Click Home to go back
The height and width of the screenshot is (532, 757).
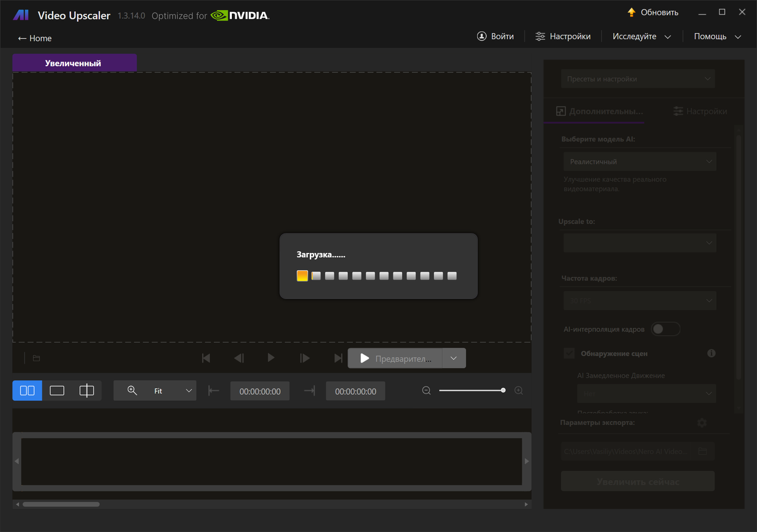tap(34, 38)
